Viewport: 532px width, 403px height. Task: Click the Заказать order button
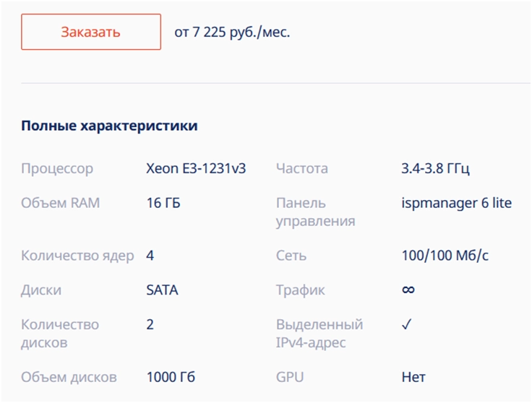[90, 32]
